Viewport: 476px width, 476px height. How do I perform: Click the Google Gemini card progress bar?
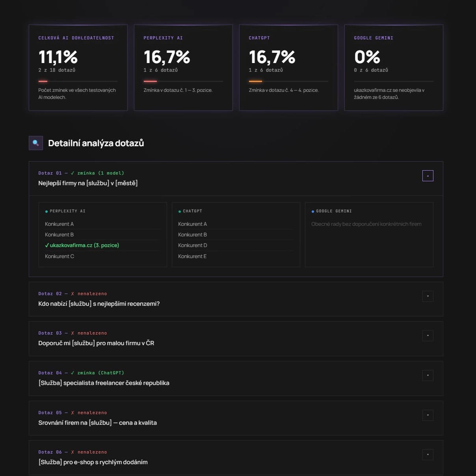tap(394, 81)
